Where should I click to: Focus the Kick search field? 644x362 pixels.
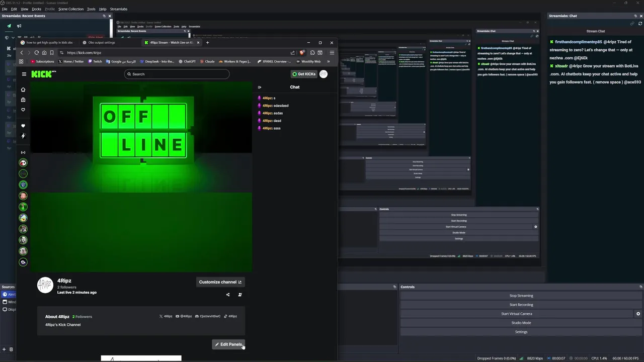[177, 74]
